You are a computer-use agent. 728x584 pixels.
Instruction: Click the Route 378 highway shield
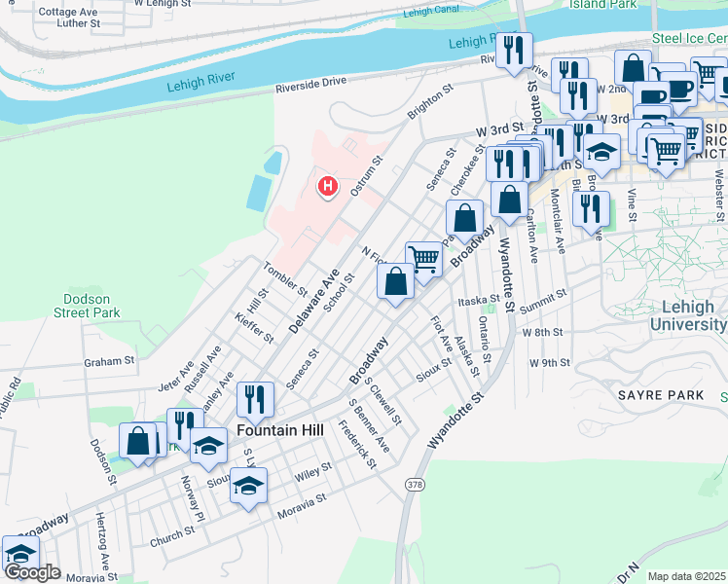(x=416, y=484)
